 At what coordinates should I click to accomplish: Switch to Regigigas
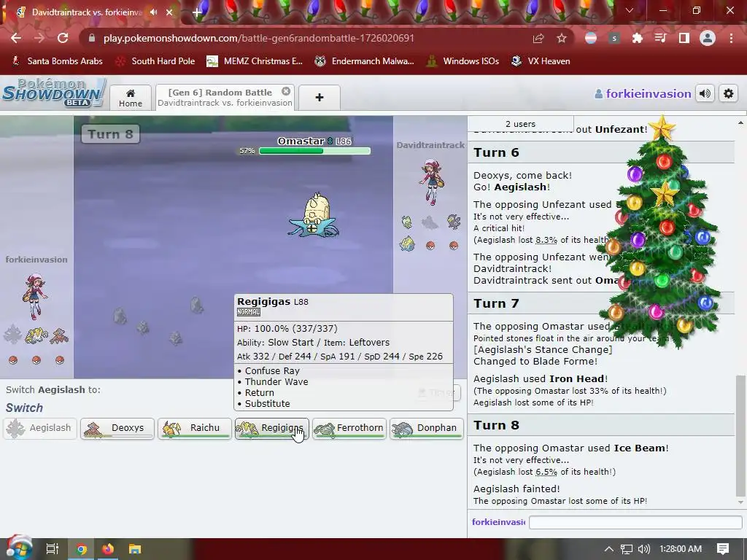[272, 428]
